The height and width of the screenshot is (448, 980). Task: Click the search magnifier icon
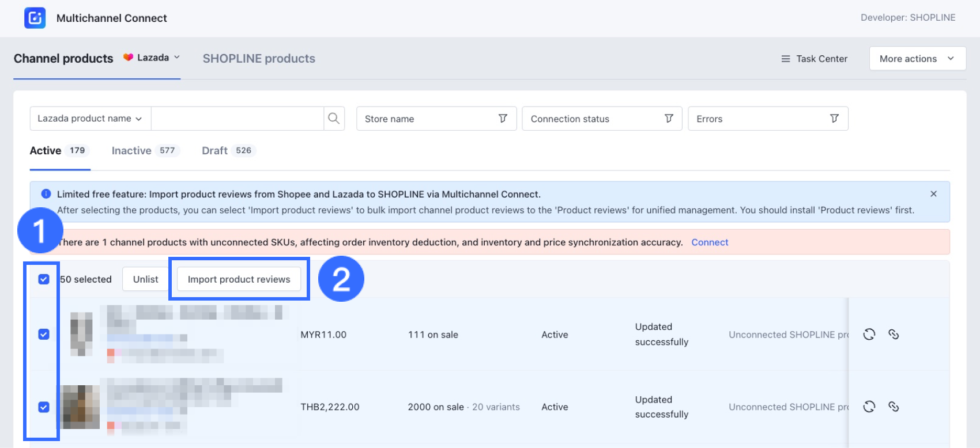[x=334, y=119]
